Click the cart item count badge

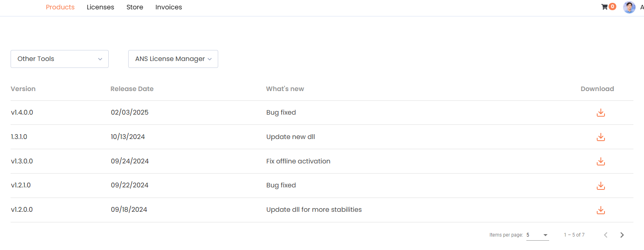(x=612, y=7)
